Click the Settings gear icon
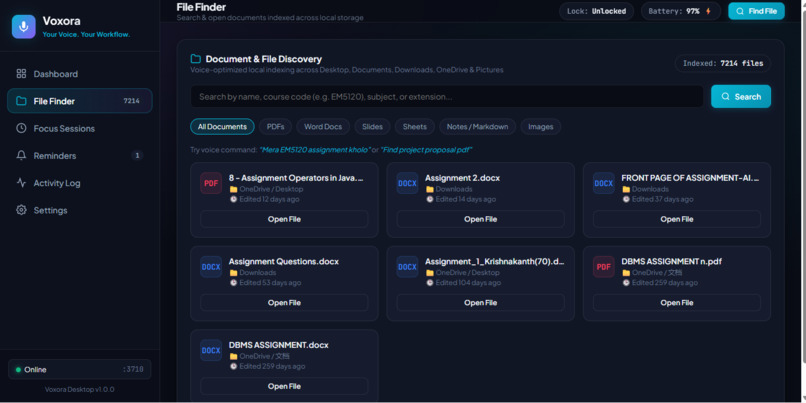 (21, 210)
